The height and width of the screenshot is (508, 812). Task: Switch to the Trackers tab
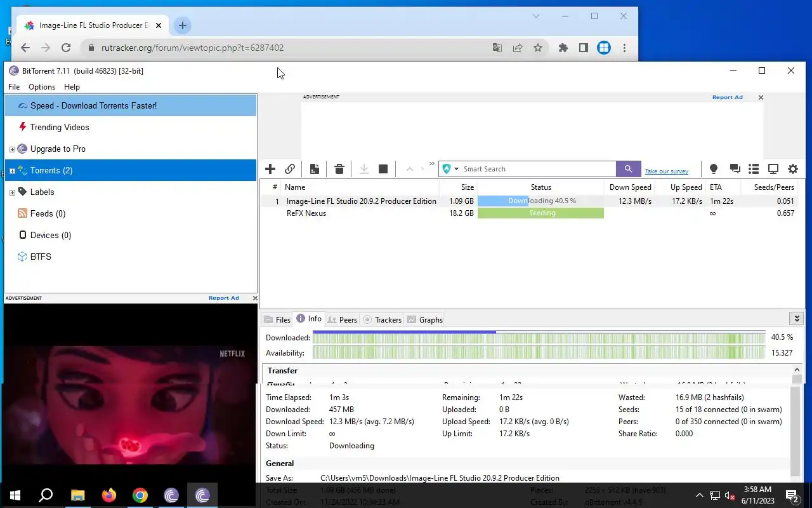[382, 320]
